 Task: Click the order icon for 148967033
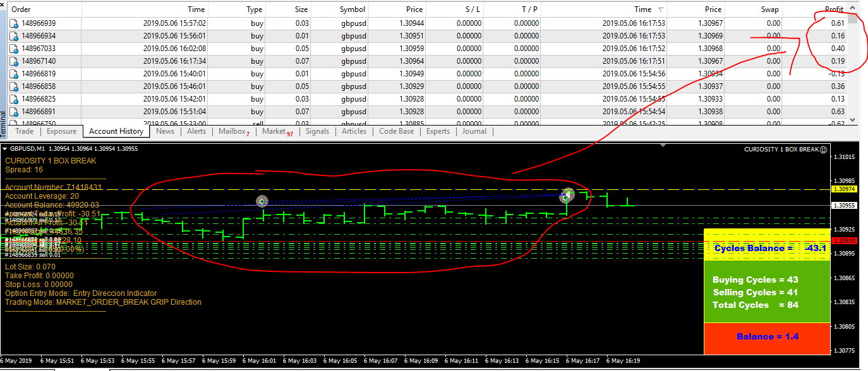tap(14, 49)
